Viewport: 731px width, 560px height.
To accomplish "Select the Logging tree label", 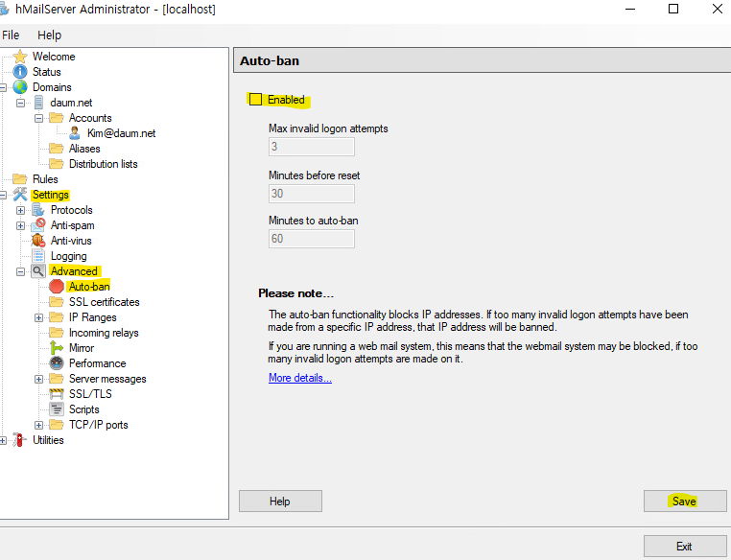I will 68,256.
